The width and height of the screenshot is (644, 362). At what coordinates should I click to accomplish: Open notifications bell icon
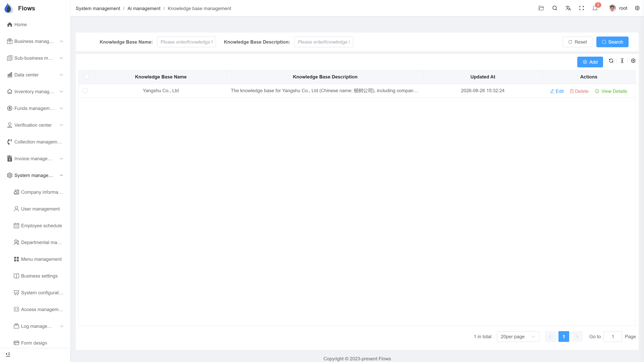595,8
